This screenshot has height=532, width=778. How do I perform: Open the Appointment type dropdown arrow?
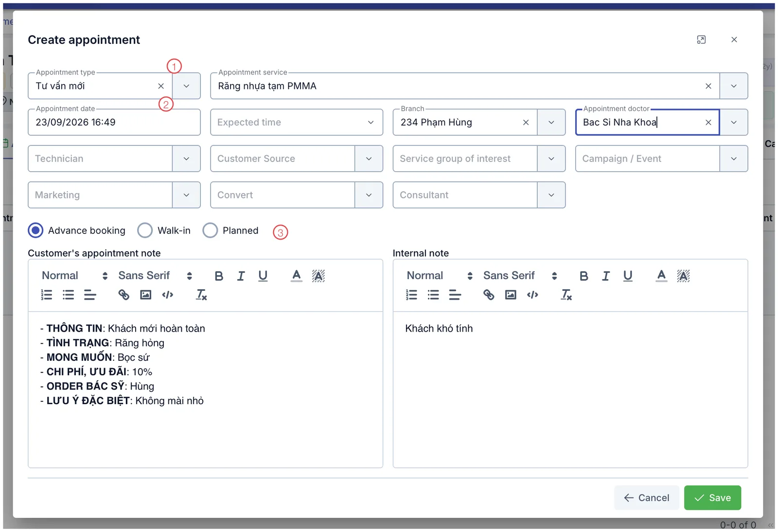click(186, 86)
